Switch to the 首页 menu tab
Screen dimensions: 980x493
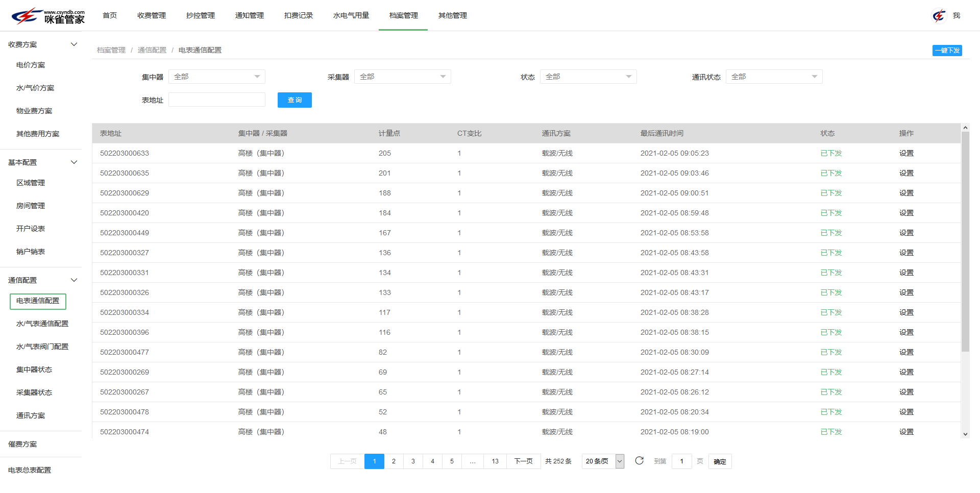tap(109, 15)
